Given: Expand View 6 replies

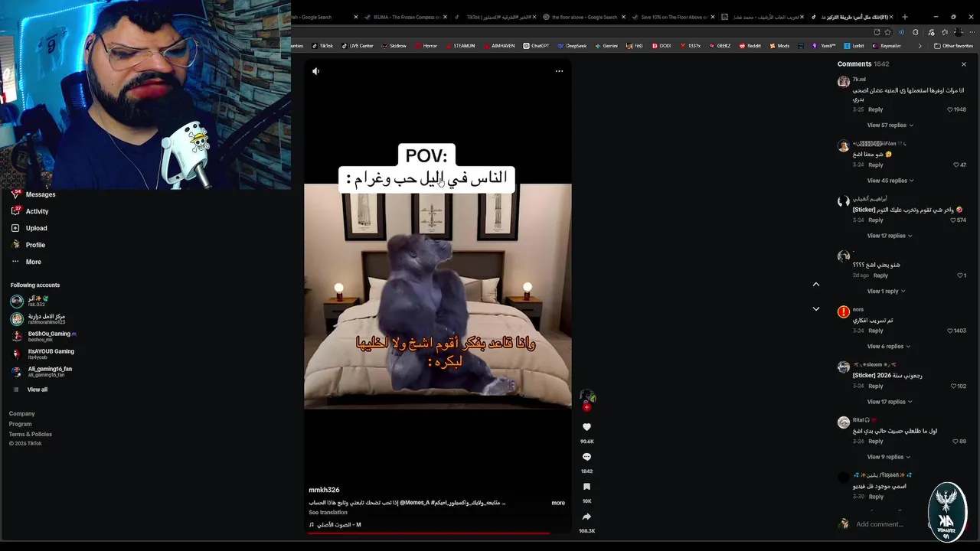Looking at the screenshot, I should (888, 347).
